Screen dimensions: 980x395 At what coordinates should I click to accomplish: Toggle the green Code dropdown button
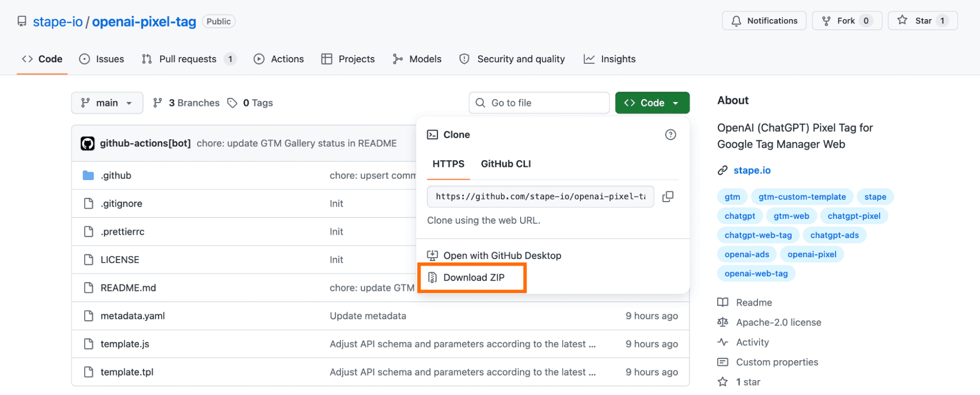pyautogui.click(x=652, y=103)
